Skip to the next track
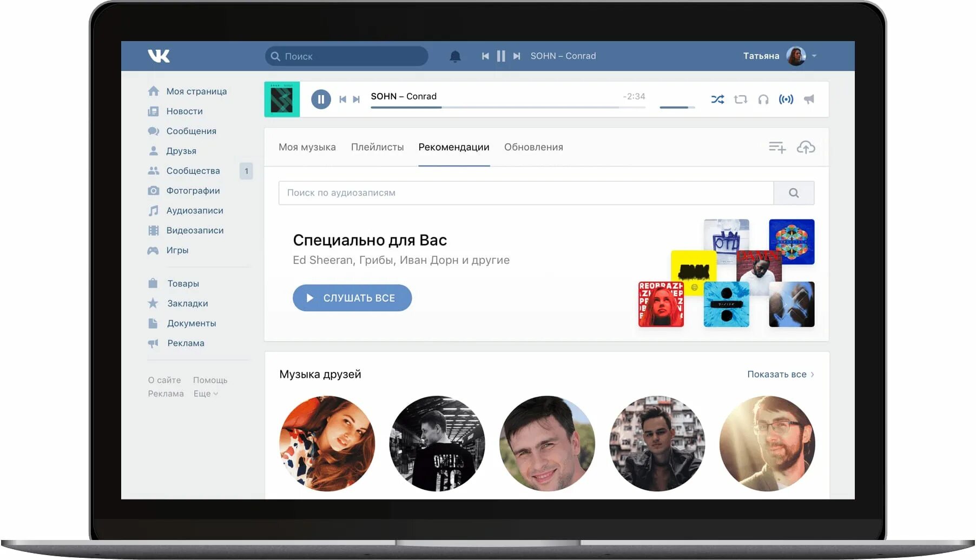This screenshot has height=560, width=976. click(357, 99)
